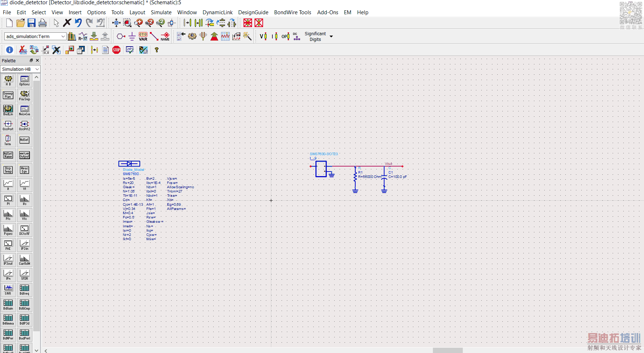Image resolution: width=644 pixels, height=353 pixels.
Task: Insert a ground symbol from the toolbar
Action: tap(132, 36)
